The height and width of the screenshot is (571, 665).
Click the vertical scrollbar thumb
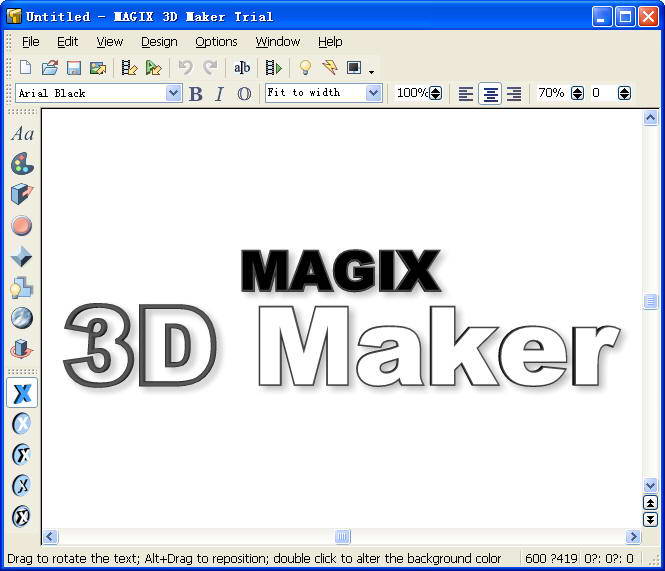point(650,301)
